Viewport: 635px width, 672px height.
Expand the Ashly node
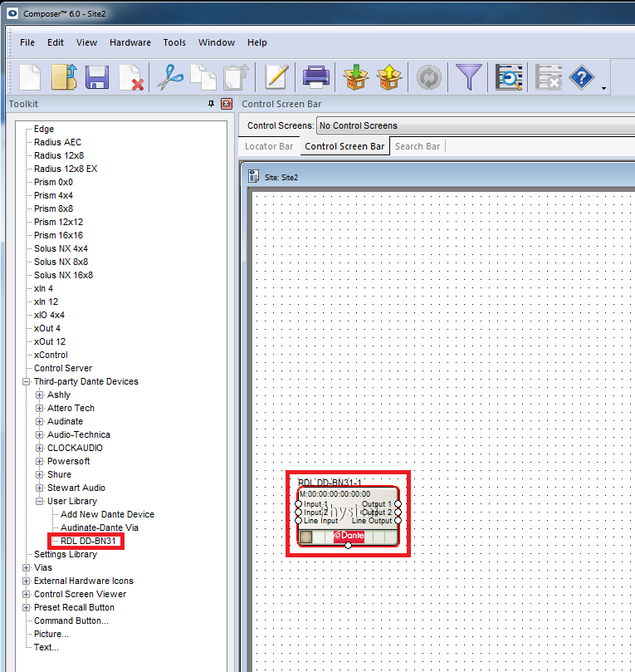pyautogui.click(x=39, y=395)
